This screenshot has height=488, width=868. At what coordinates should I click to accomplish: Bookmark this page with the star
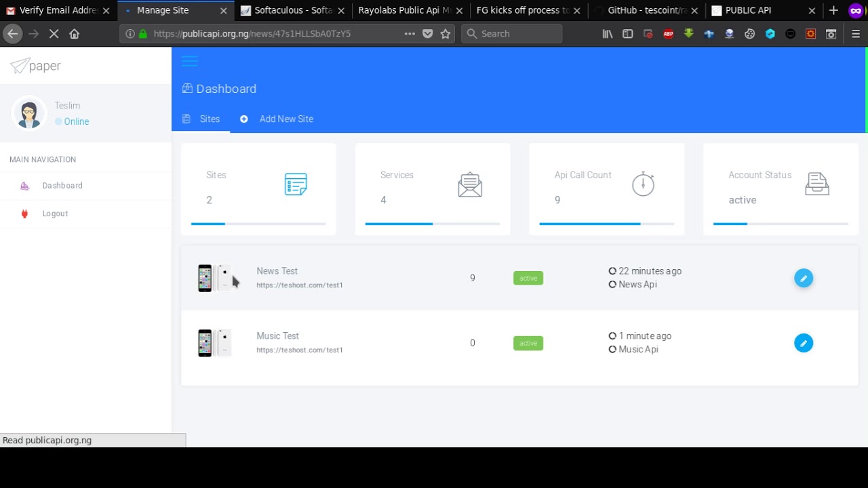click(x=446, y=34)
